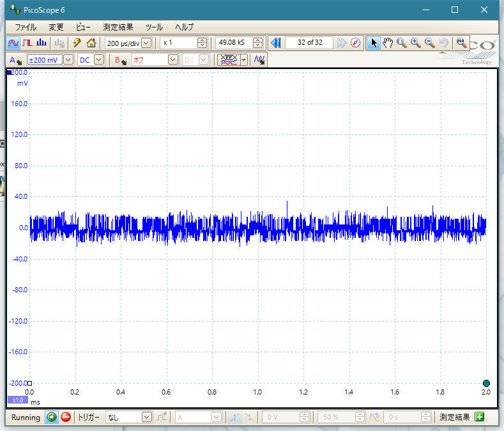Adjust 50 % pre-trigger stepper
The height and width of the screenshot is (431, 504).
pyautogui.click(x=360, y=417)
